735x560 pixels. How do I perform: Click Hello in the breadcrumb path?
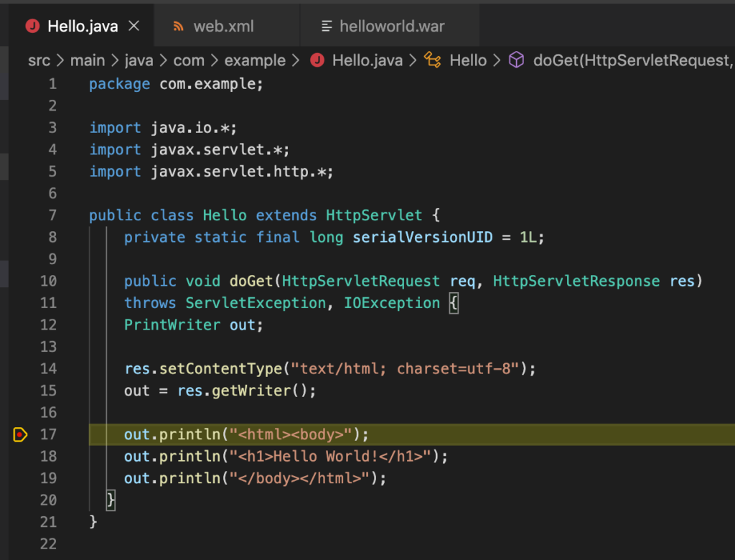pyautogui.click(x=469, y=60)
